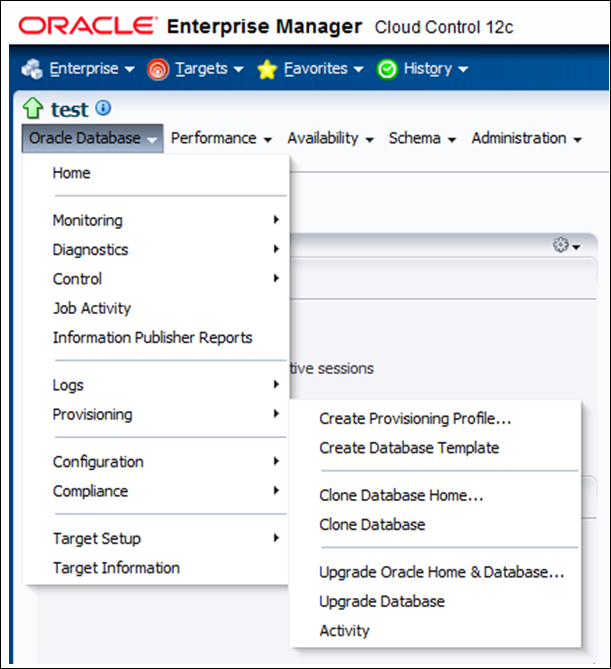Expand the Control submenu

157,279
